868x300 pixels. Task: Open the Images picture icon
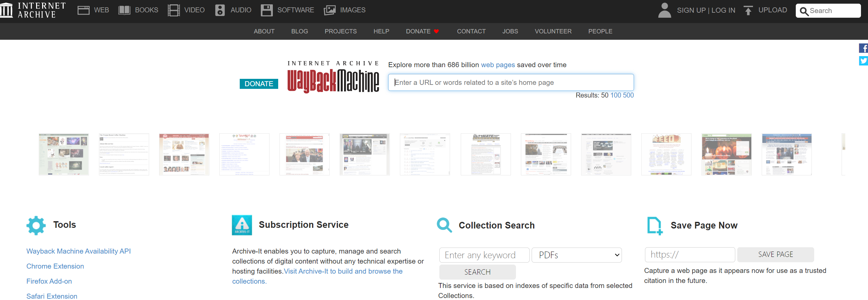[329, 10]
